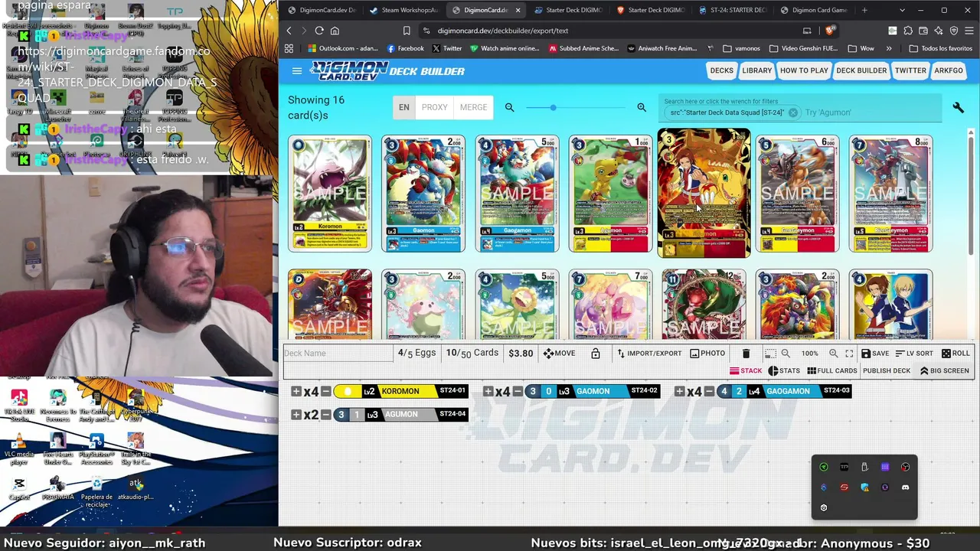
Task: Open the Watch anime online bookmark
Action: [505, 48]
